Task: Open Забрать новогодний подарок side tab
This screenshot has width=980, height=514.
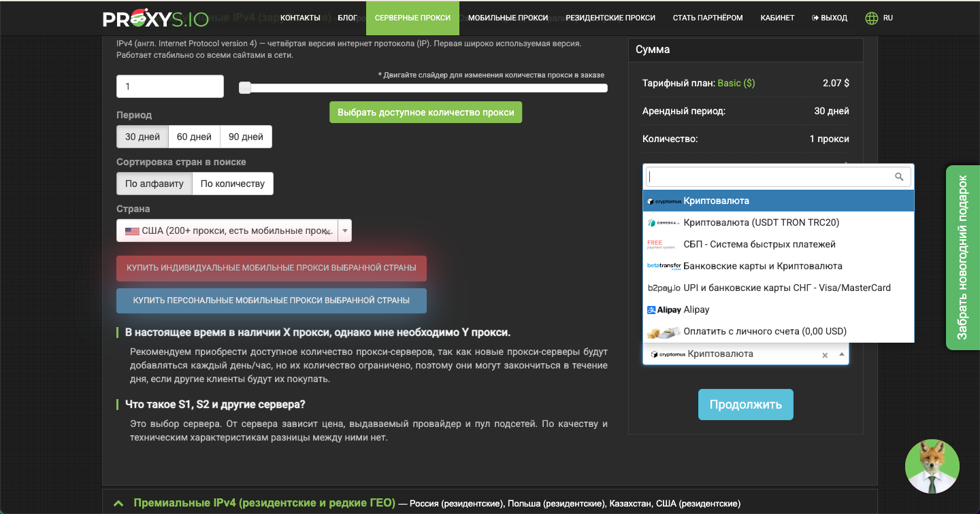Action: tap(963, 258)
